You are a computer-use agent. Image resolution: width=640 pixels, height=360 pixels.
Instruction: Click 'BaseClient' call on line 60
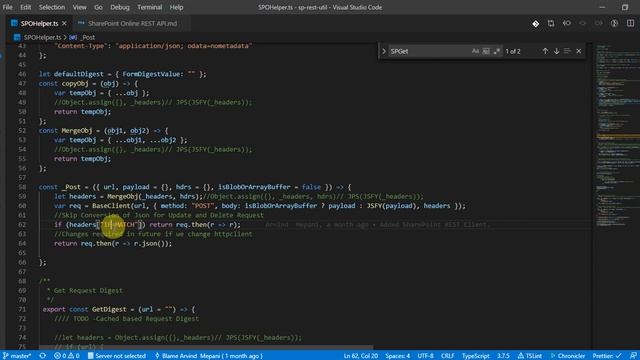click(x=111, y=206)
